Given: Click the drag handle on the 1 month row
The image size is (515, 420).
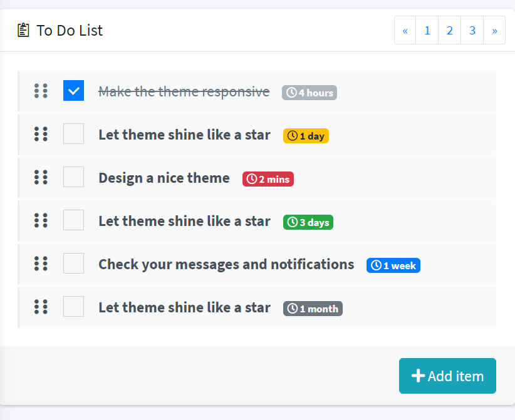Looking at the screenshot, I should pos(41,307).
